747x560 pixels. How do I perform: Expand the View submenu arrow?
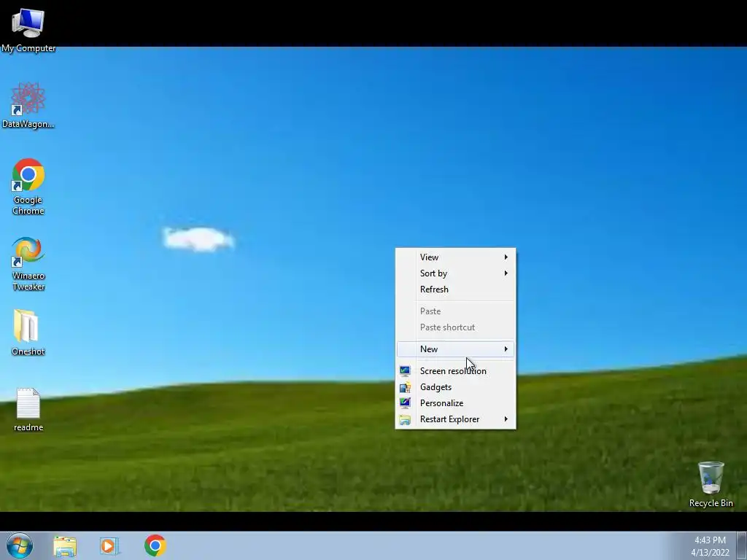pyautogui.click(x=506, y=257)
